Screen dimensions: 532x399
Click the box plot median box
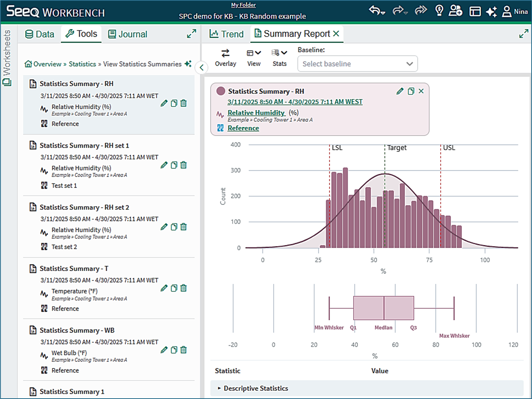click(384, 308)
